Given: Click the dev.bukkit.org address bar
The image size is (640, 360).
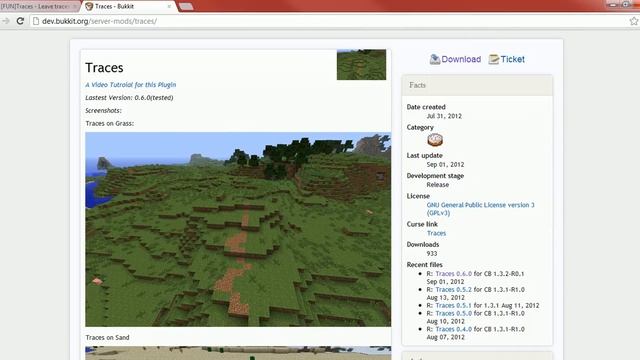Looking at the screenshot, I should (327, 21).
